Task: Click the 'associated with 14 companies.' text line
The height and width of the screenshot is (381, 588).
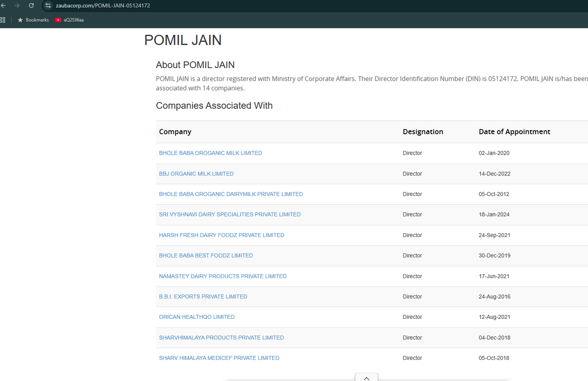Action: (200, 88)
